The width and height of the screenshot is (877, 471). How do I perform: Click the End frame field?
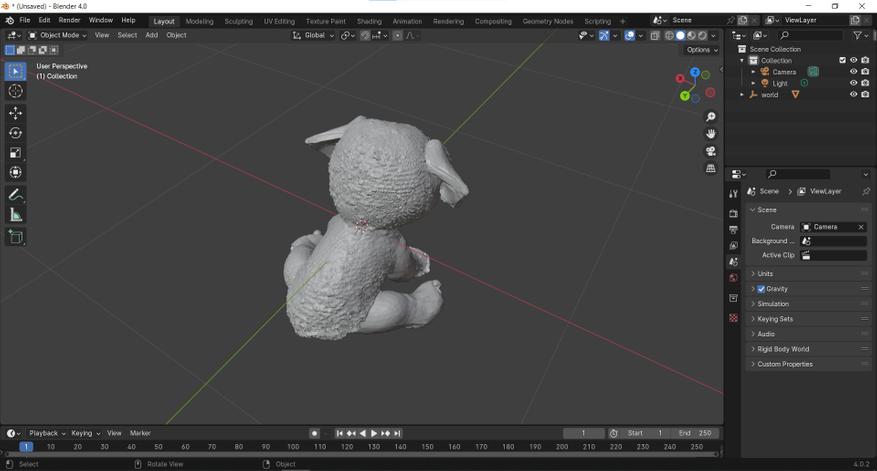696,433
